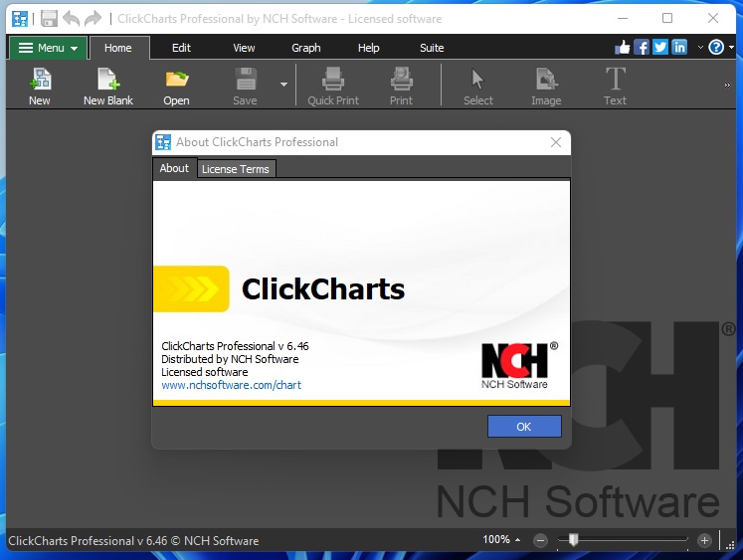The image size is (743, 560).
Task: Switch to the Home ribbon tab
Action: click(x=118, y=48)
